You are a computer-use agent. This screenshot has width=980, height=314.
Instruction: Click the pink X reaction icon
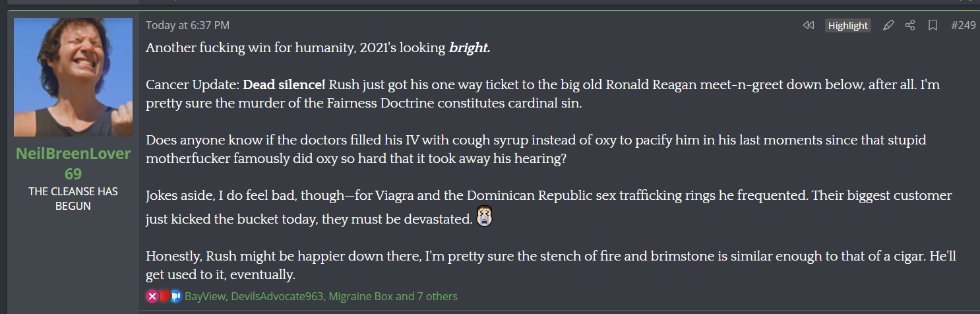(152, 296)
